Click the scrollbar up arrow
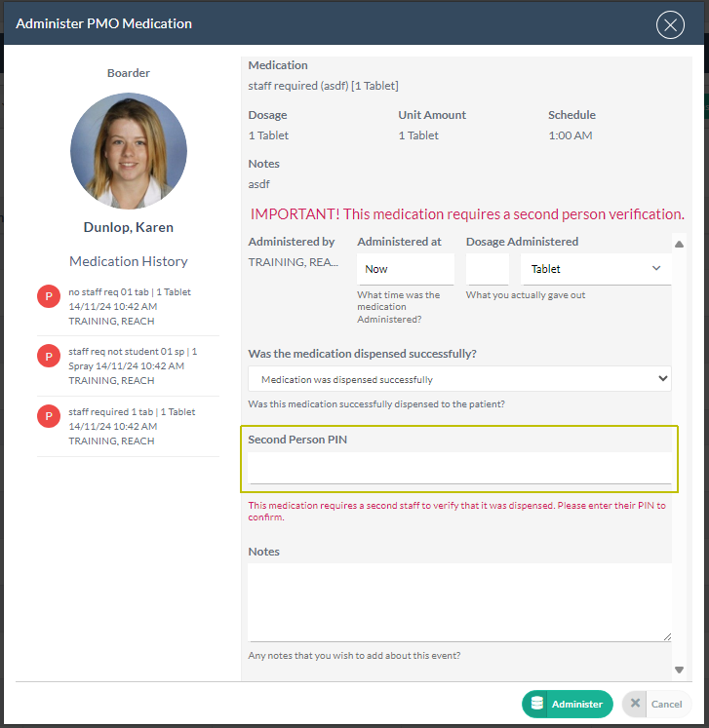 pos(679,245)
